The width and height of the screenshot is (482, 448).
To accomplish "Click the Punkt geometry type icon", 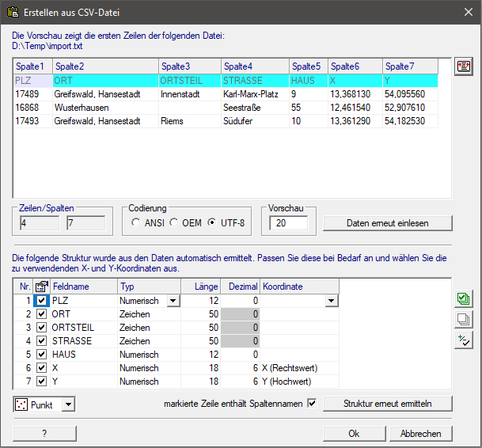I will pyautogui.click(x=21, y=404).
